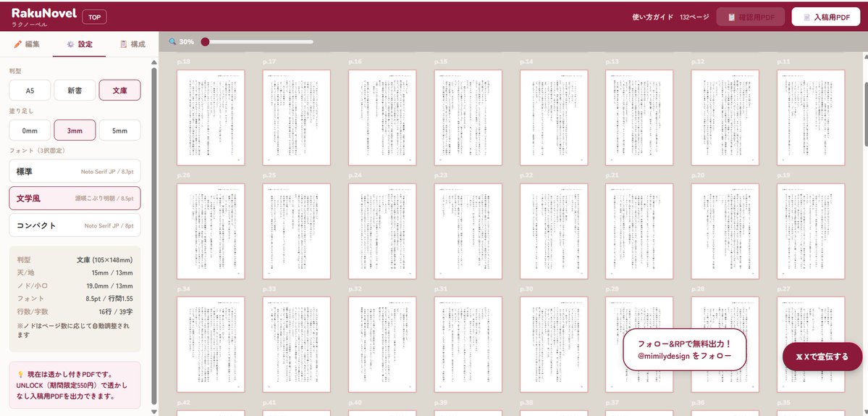
Task: Click the 確認用PDF button
Action: tap(751, 17)
